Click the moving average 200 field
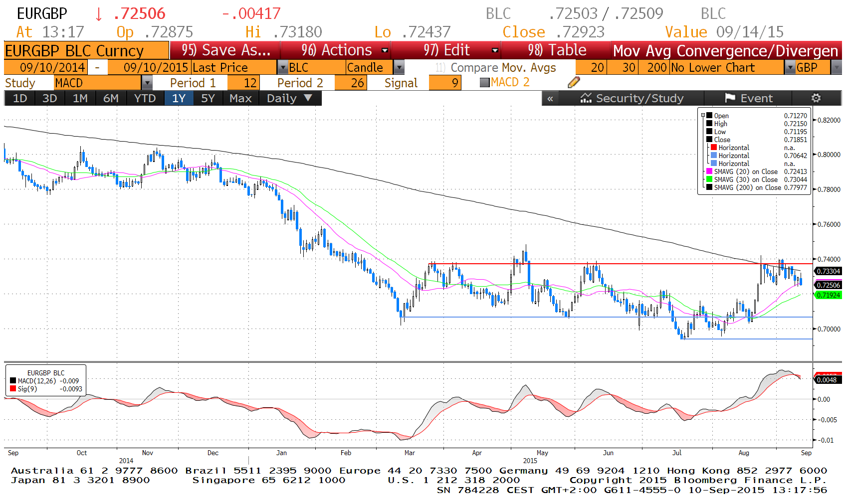This screenshot has height=504, width=846. [653, 67]
